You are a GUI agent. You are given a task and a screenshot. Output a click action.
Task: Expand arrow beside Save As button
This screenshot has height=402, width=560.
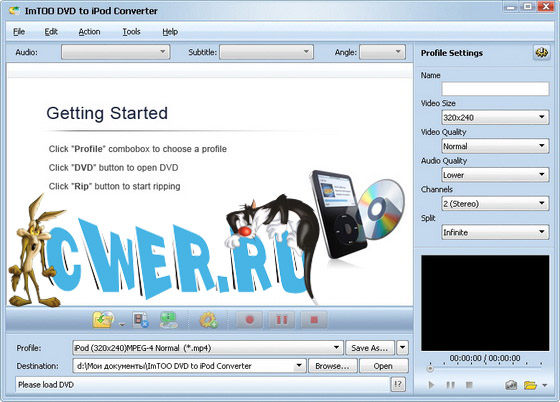pyautogui.click(x=402, y=348)
